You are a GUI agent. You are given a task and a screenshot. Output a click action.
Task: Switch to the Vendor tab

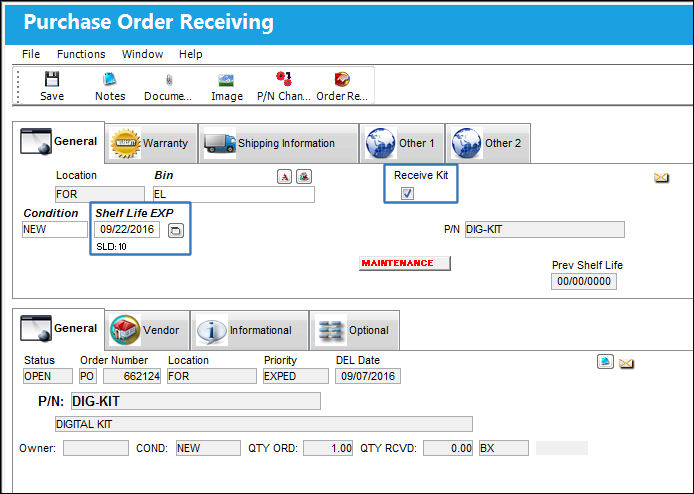147,330
